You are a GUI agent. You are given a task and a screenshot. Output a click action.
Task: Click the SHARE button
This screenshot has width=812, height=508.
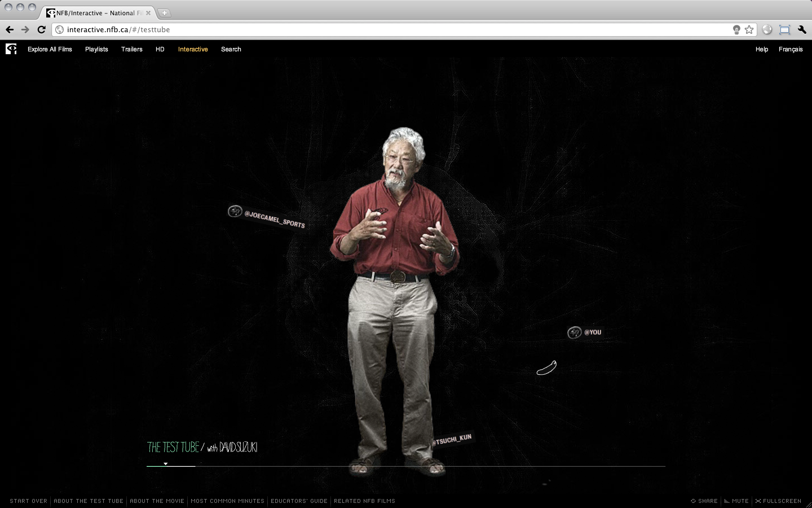point(704,501)
